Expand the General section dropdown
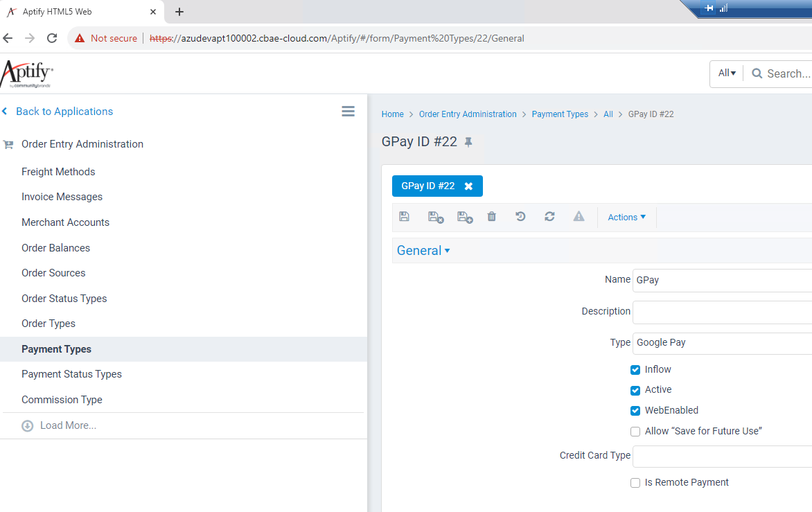This screenshot has height=512, width=812. (423, 251)
